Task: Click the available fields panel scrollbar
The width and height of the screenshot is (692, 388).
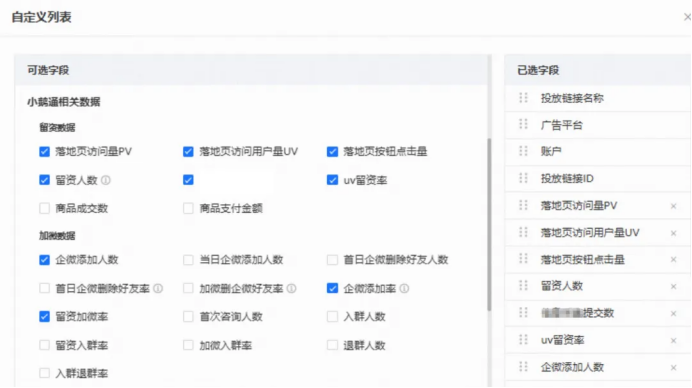Action: click(x=489, y=224)
